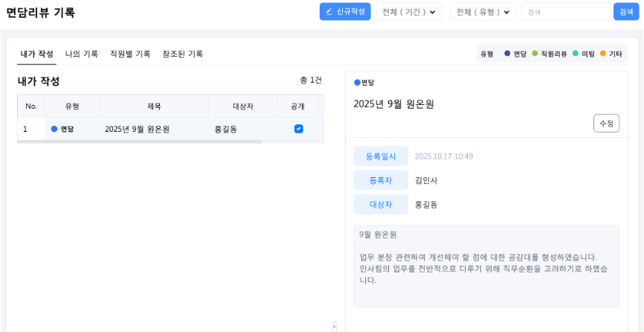Select the 내가 작성 tab
This screenshot has height=332, width=644.
[36, 54]
